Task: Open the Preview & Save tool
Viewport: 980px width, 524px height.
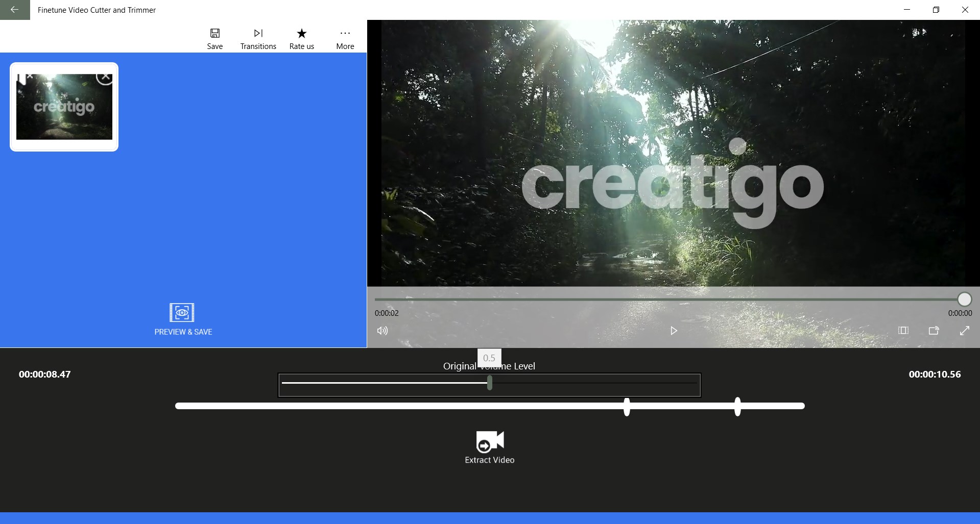Action: pyautogui.click(x=183, y=319)
